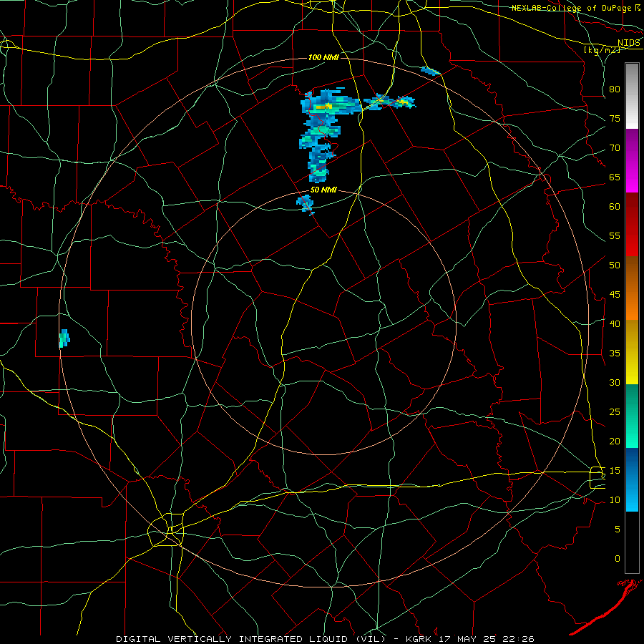Click the 45 value on the scale
The height and width of the screenshot is (644, 644).
coord(615,295)
